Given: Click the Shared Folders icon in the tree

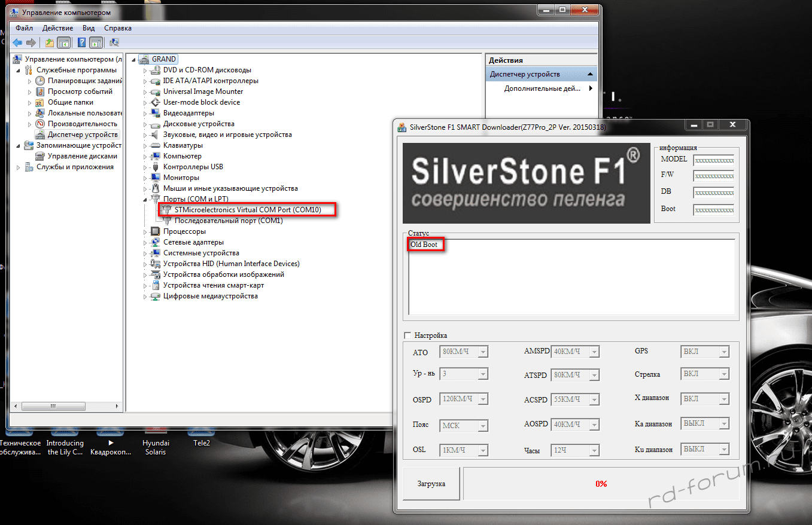Looking at the screenshot, I should (x=40, y=102).
